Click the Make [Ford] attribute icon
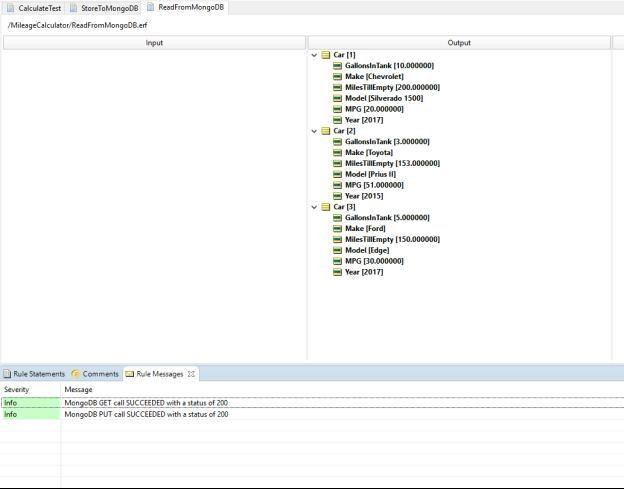This screenshot has width=624, height=489. 338,229
